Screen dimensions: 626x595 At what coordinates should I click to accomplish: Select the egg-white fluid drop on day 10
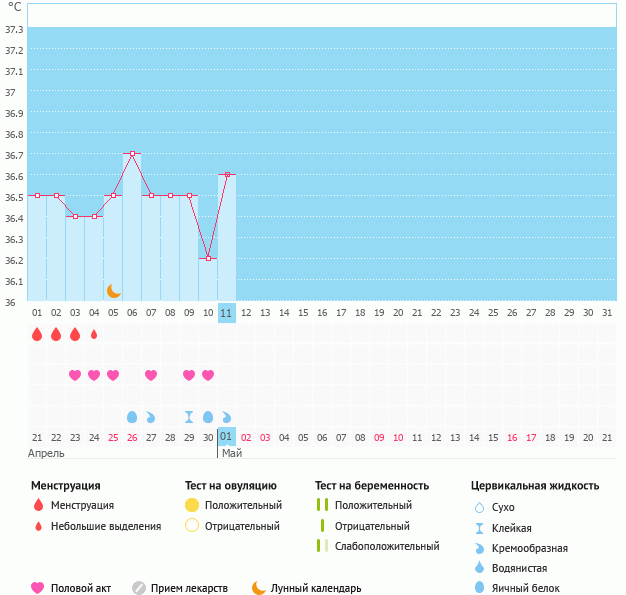tap(208, 416)
